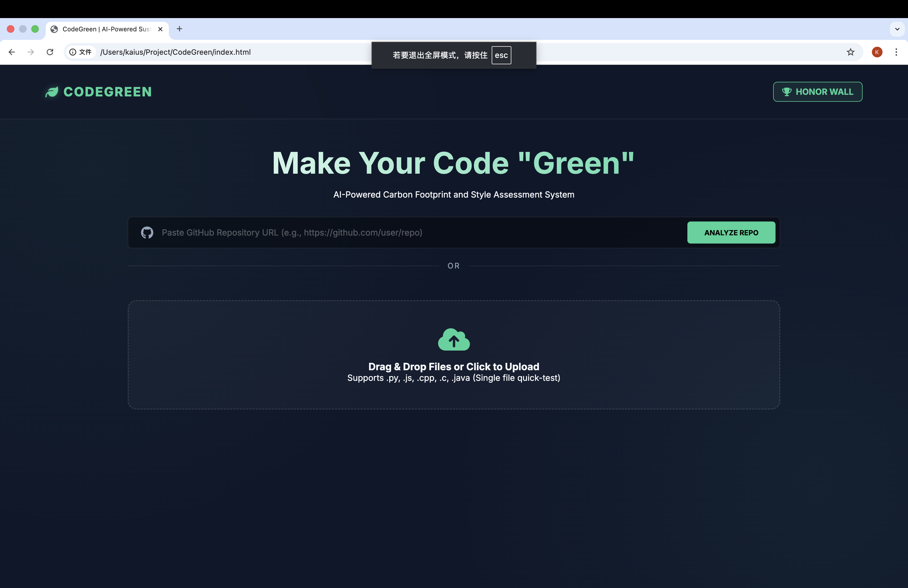Viewport: 908px width, 588px height.
Task: Open Chrome's three-dot menu
Action: pyautogui.click(x=896, y=52)
